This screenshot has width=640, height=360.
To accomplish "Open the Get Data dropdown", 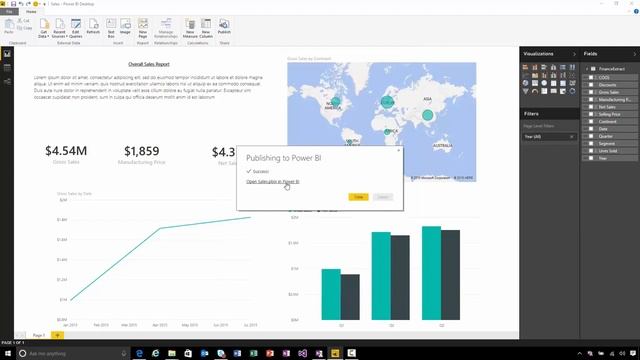I will coord(44,28).
